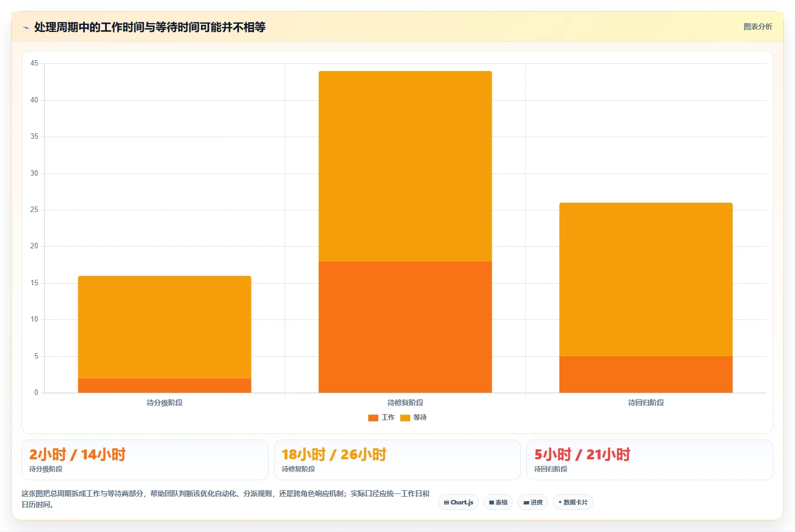795x532 pixels.
Task: Select the title 处理周期中的工作时间与等待时间可能并不相等
Action: [x=150, y=27]
